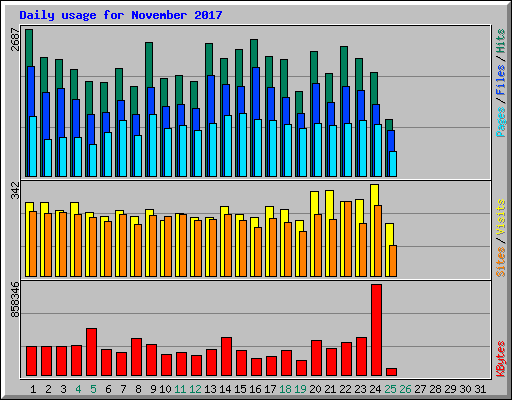This screenshot has height=400, width=512.
Task: Click the red KBytes bar for day 8
Action: click(x=137, y=357)
